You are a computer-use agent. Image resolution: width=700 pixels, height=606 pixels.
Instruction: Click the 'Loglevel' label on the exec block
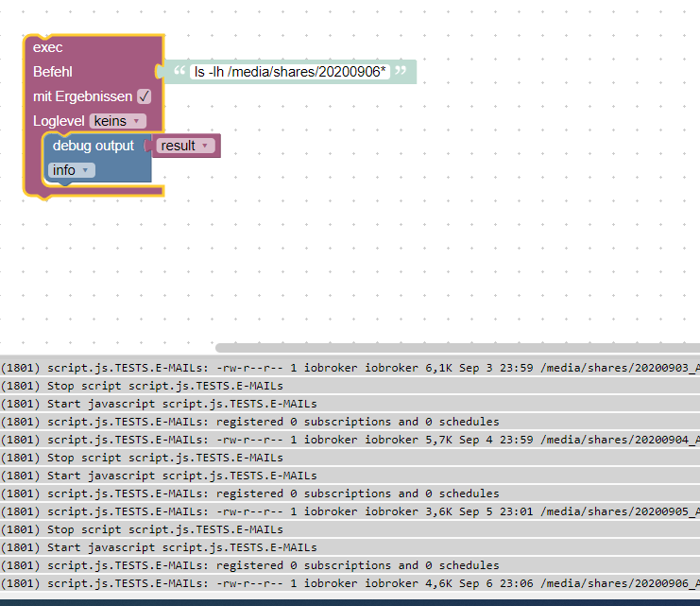tap(59, 121)
